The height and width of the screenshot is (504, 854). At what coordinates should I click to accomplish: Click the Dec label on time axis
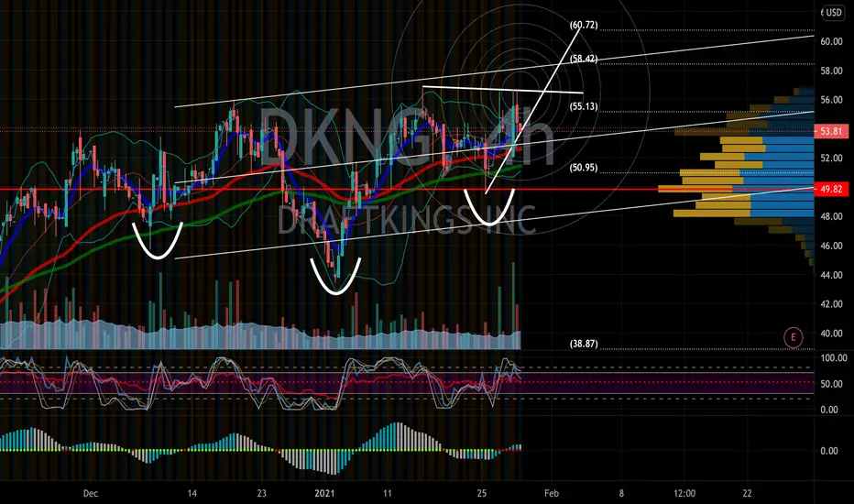coord(91,494)
